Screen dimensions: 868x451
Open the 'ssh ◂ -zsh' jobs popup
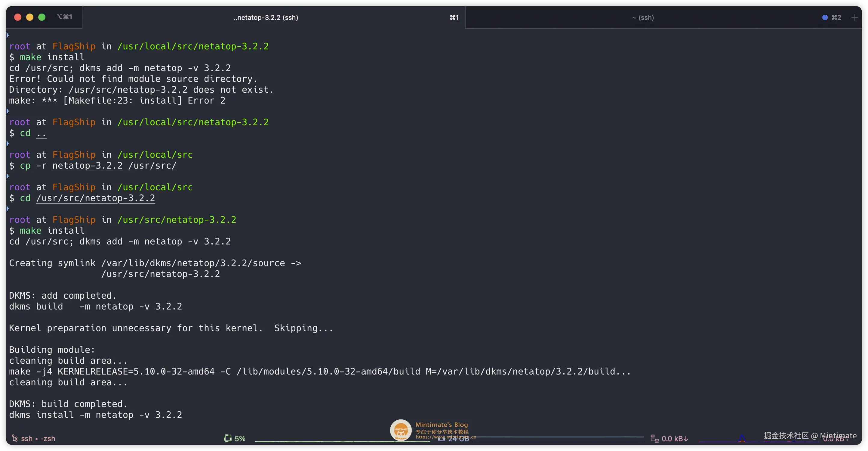tap(38, 439)
